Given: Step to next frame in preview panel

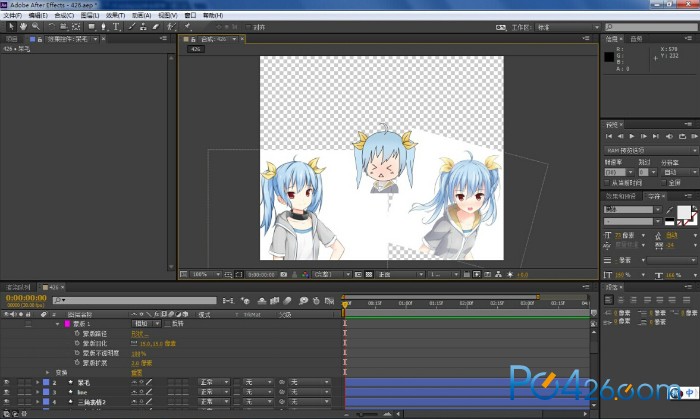Looking at the screenshot, I should point(644,136).
